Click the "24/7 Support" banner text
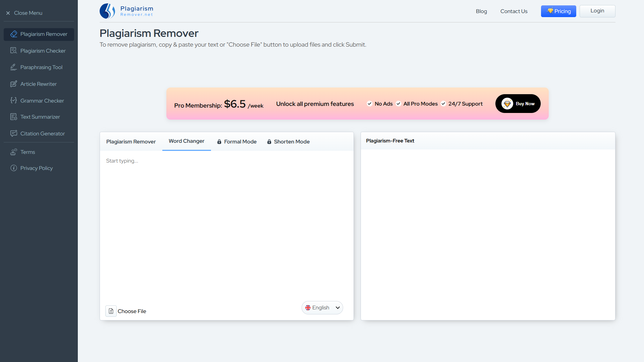 465,104
